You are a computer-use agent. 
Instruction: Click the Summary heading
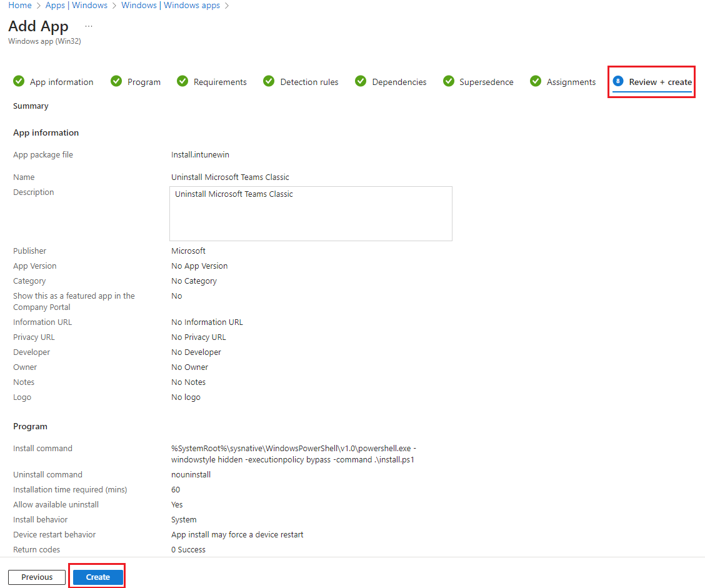(31, 106)
